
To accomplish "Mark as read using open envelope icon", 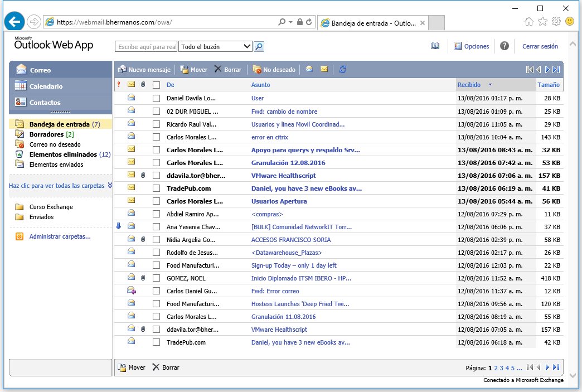I will (x=309, y=69).
